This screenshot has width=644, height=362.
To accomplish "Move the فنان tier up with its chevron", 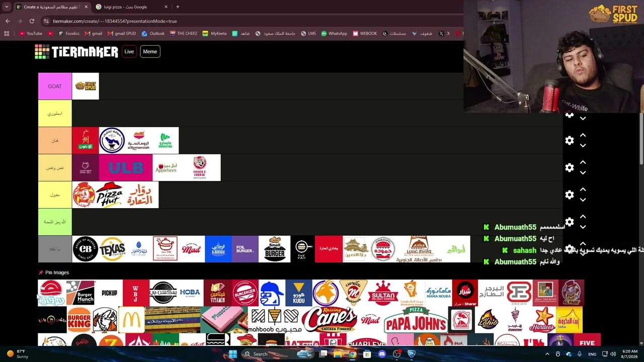I will (583, 136).
